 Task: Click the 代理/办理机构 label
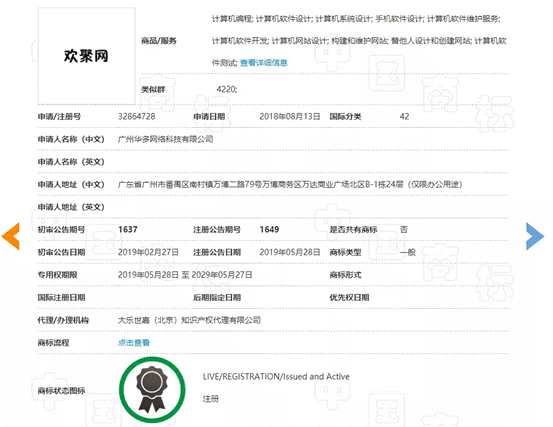63,320
